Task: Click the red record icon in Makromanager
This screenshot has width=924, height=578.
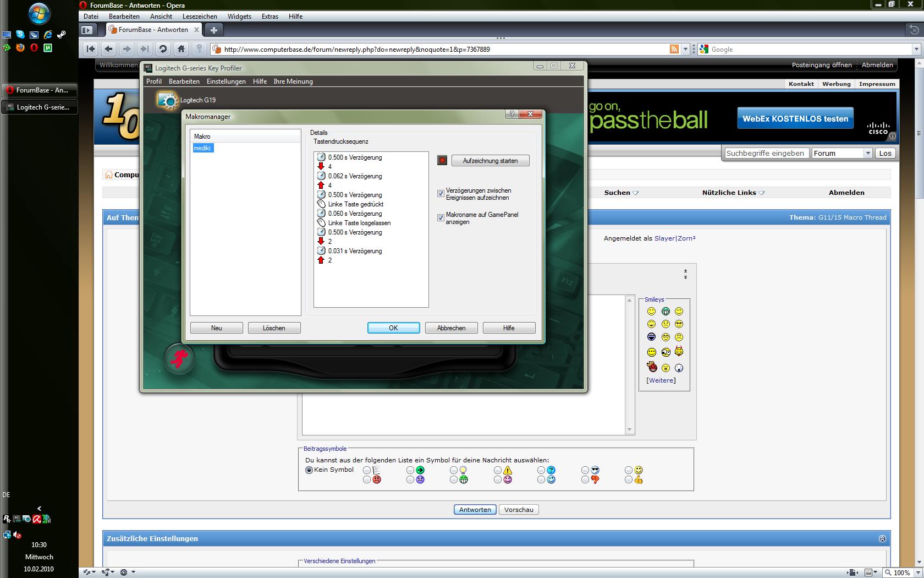Action: click(x=442, y=160)
